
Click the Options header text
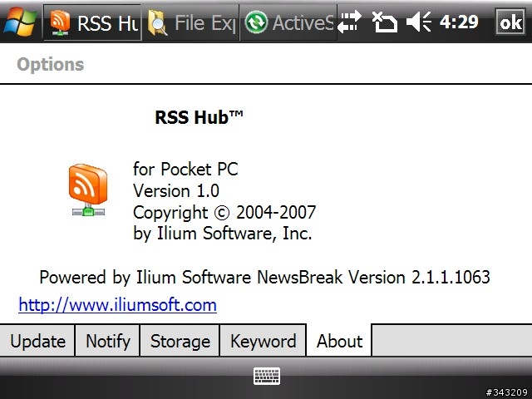pyautogui.click(x=50, y=65)
